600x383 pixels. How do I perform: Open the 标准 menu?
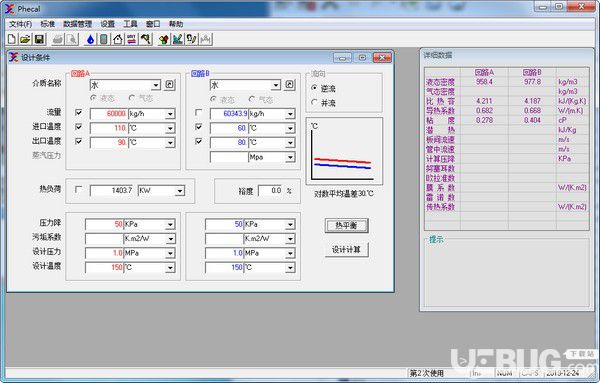(48, 24)
